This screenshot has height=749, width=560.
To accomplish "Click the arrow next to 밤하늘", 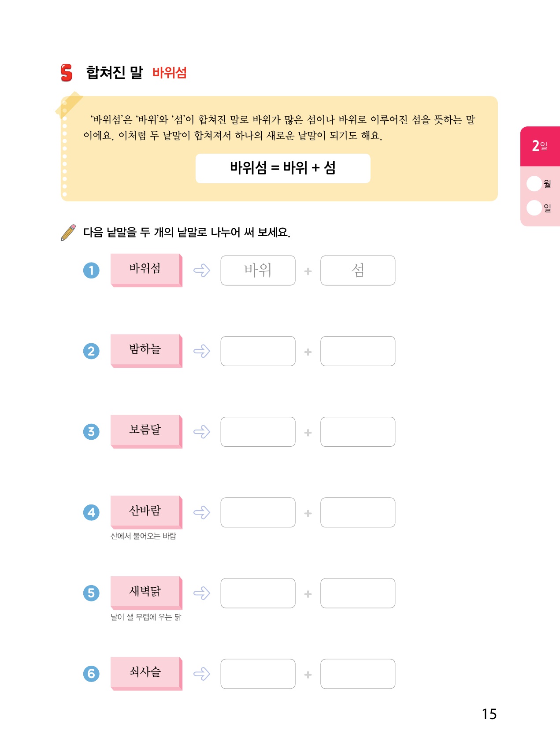I will point(202,351).
